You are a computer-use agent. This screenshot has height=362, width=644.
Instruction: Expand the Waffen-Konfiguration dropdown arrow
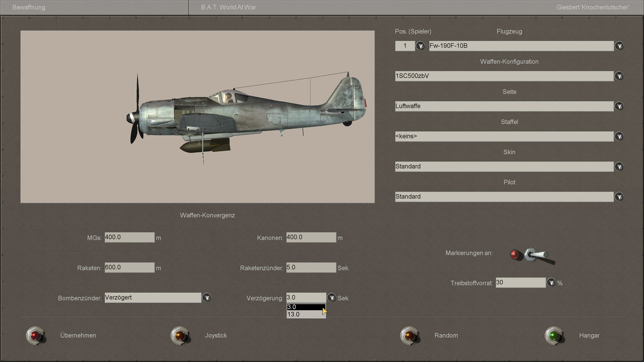(x=619, y=76)
